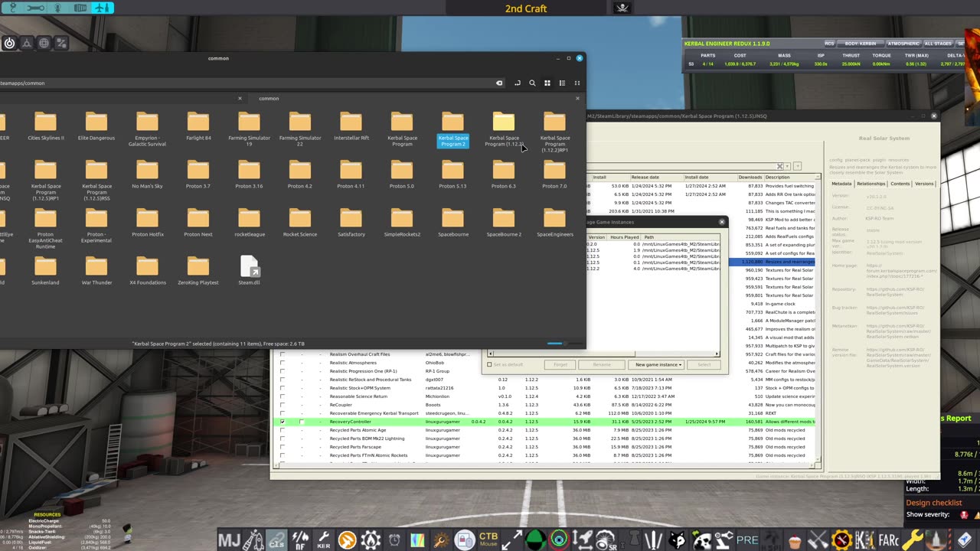Open the Proton Hotfix folder
Viewport: 980px width, 551px height.
click(147, 223)
